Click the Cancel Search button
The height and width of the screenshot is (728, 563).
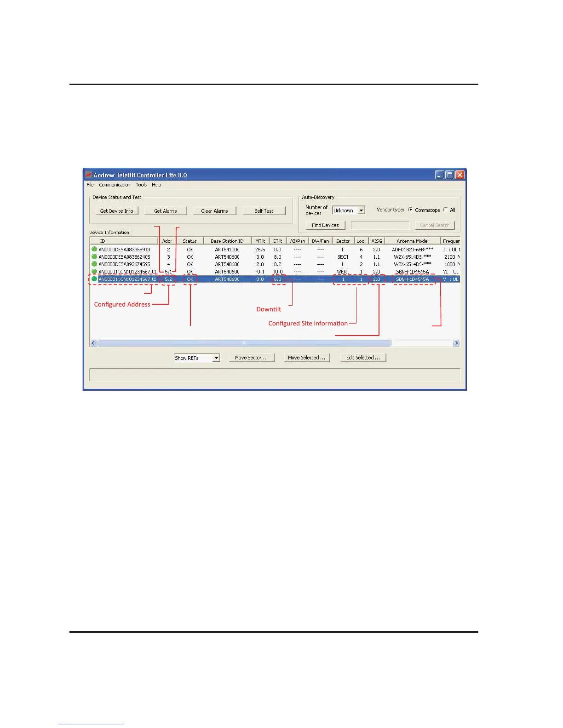pos(435,225)
